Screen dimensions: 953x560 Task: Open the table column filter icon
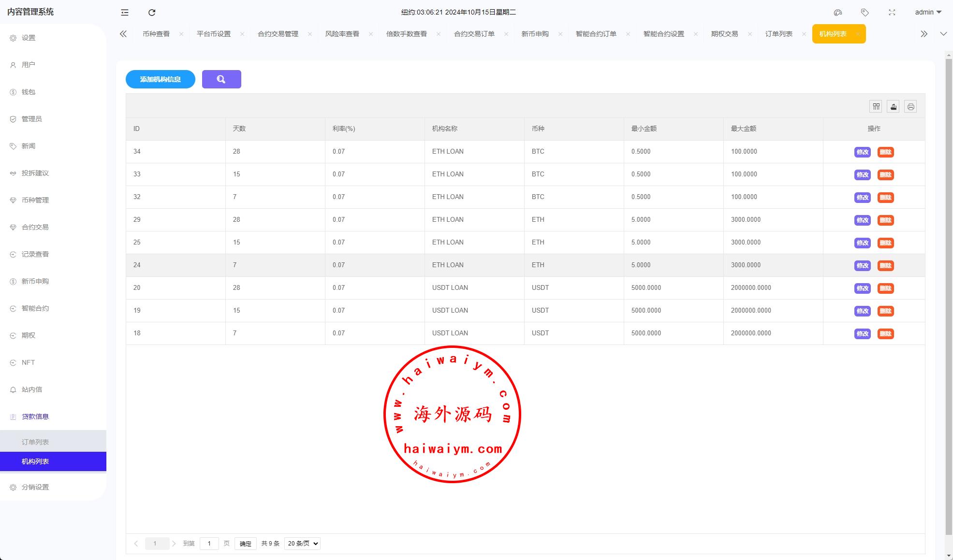click(876, 107)
